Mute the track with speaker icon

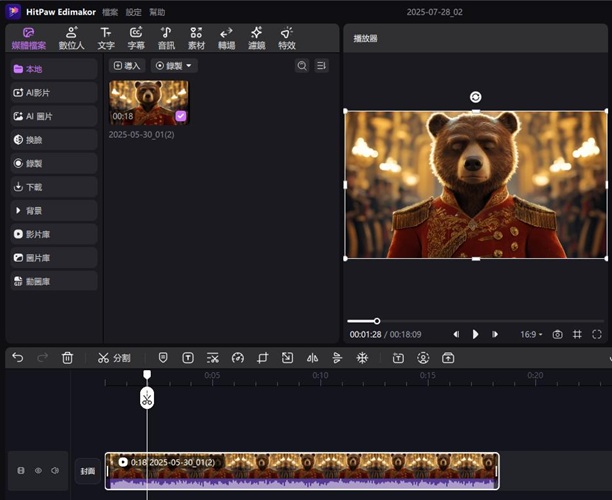(x=55, y=471)
